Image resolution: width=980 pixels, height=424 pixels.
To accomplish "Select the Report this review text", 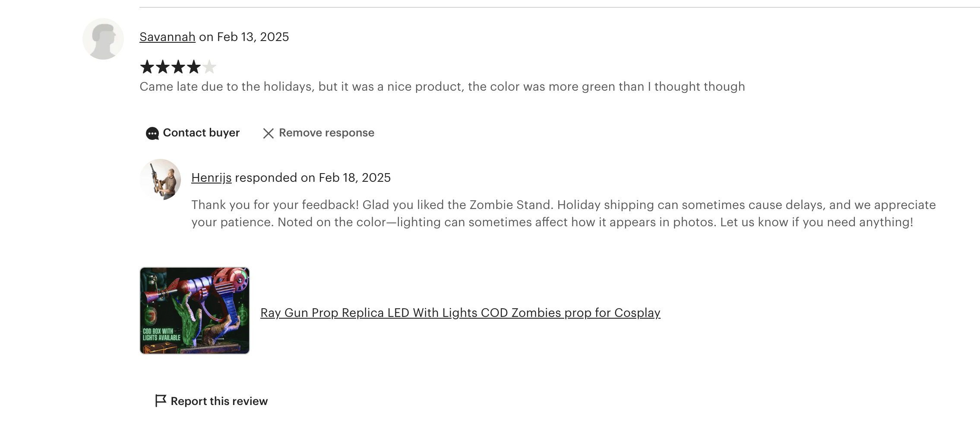I will coord(219,401).
